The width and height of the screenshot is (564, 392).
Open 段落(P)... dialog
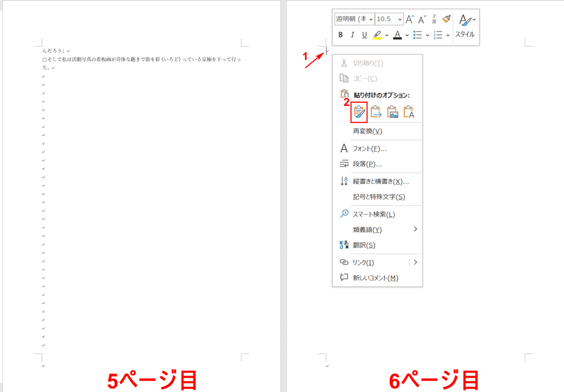click(377, 164)
